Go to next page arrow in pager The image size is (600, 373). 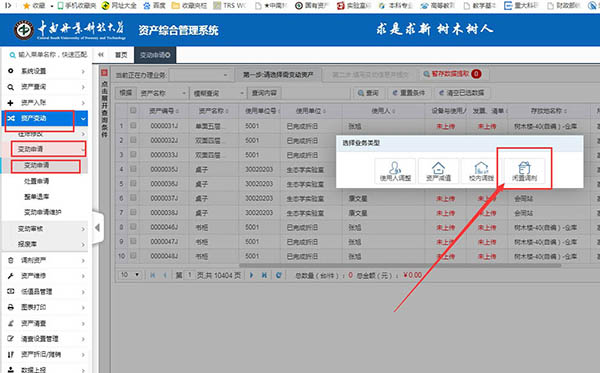click(251, 275)
